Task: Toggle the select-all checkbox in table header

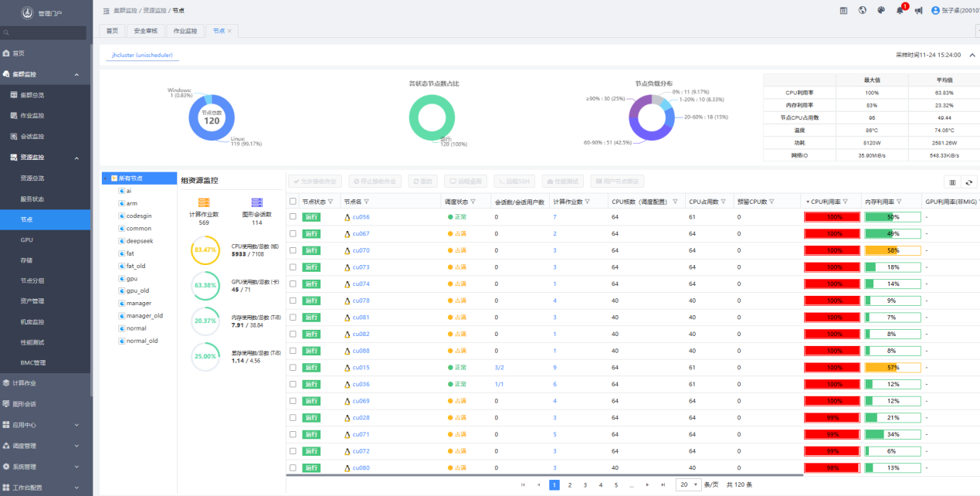Action: [x=293, y=202]
